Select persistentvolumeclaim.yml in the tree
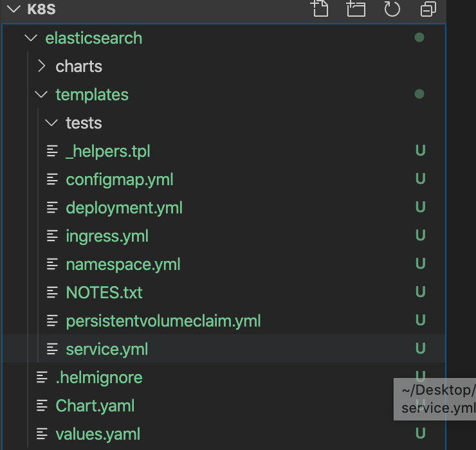This screenshot has width=476, height=450. (163, 321)
